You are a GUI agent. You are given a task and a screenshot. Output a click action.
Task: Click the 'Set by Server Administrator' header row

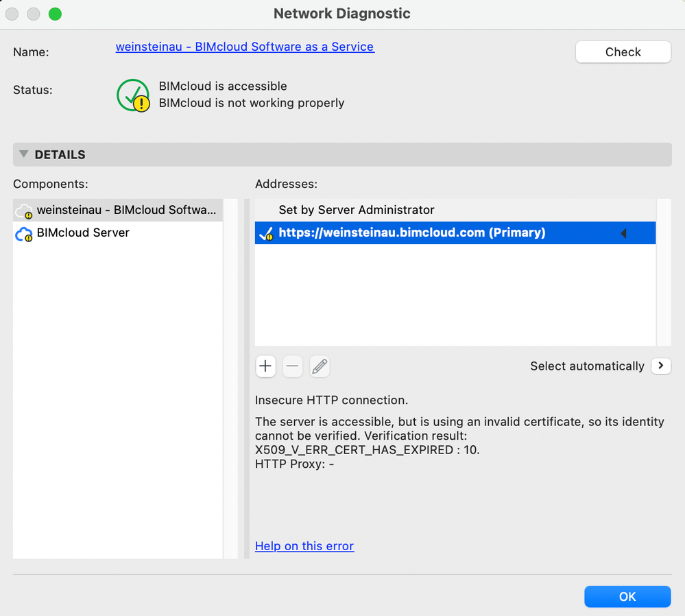click(455, 210)
